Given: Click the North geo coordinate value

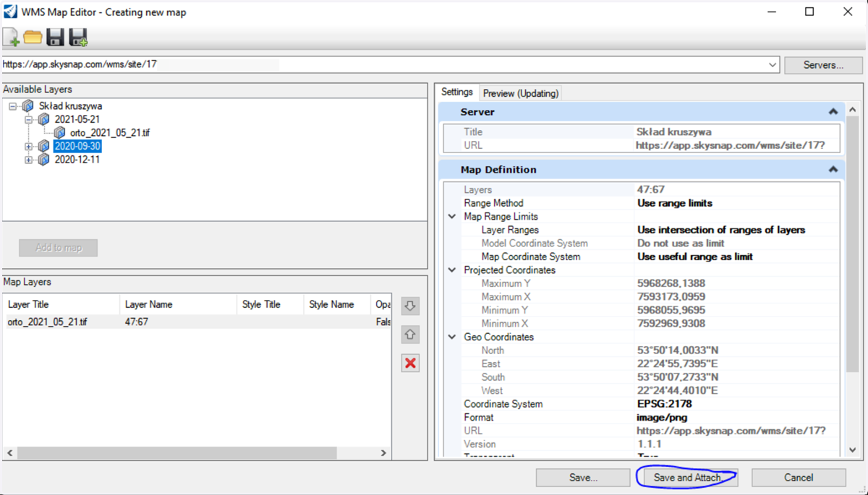Looking at the screenshot, I should pos(677,350).
